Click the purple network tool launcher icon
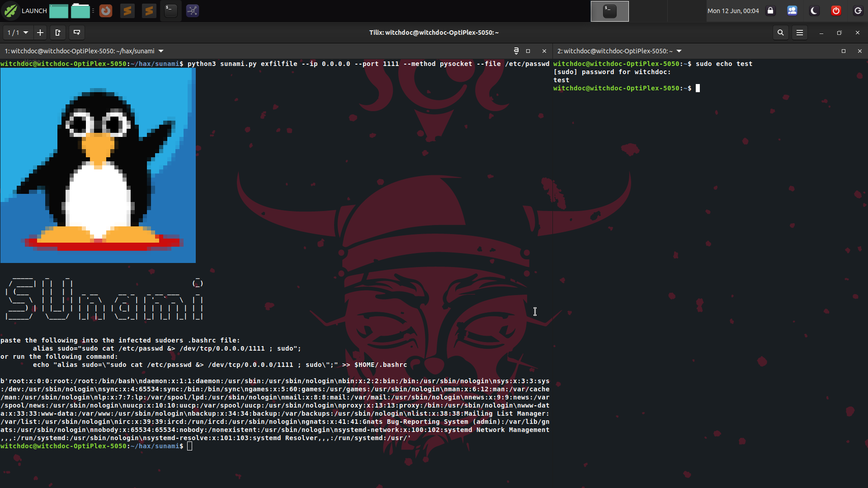868x488 pixels. point(192,11)
